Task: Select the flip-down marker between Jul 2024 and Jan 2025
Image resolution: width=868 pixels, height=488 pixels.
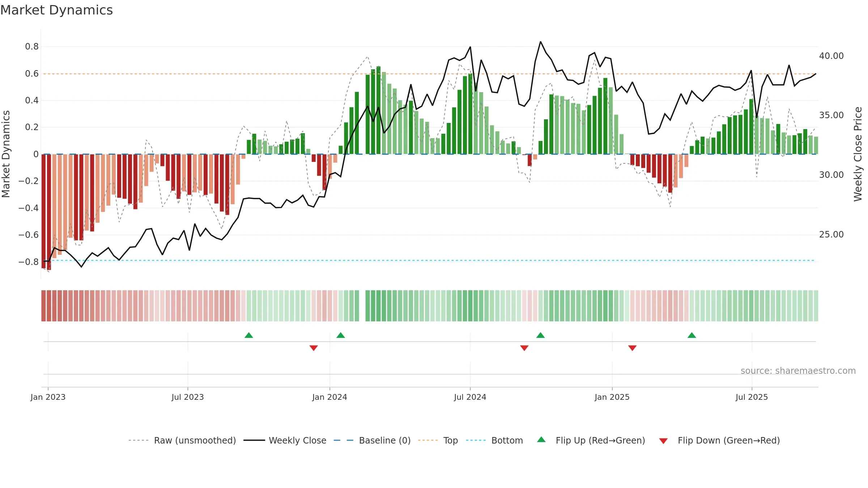Action: pos(524,348)
